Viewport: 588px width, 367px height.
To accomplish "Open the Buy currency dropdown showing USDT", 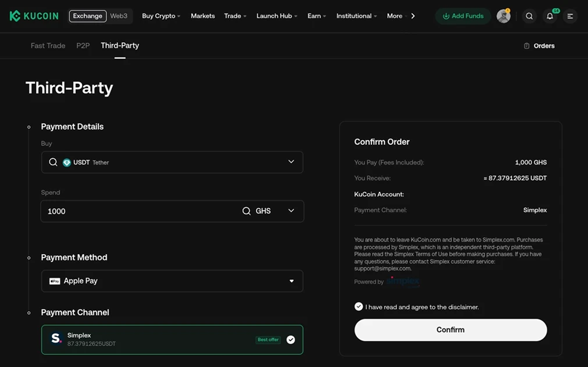I will coord(291,162).
